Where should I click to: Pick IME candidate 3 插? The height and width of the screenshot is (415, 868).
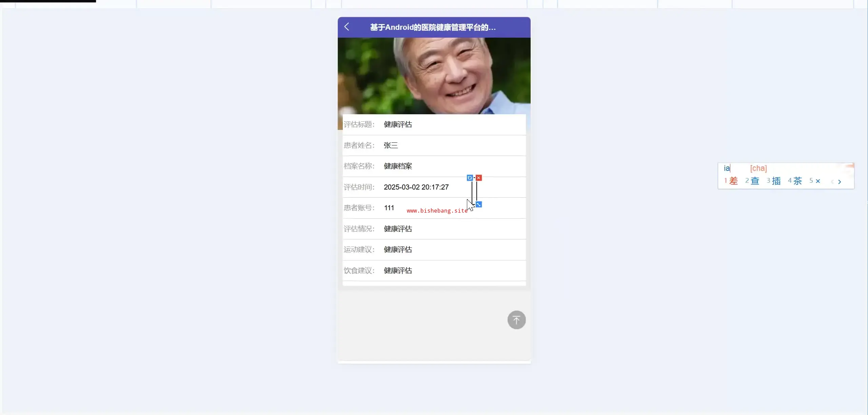[x=776, y=181]
